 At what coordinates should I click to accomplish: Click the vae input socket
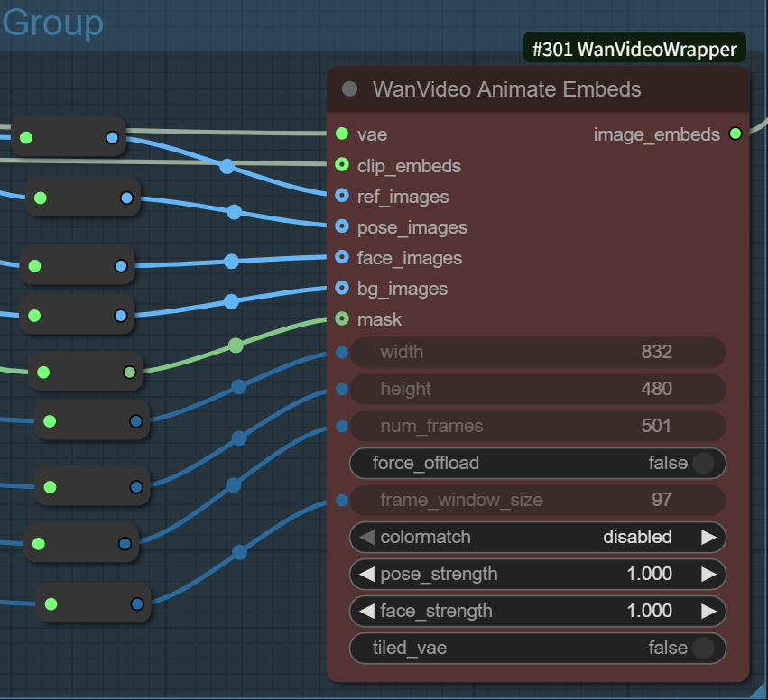(342, 134)
